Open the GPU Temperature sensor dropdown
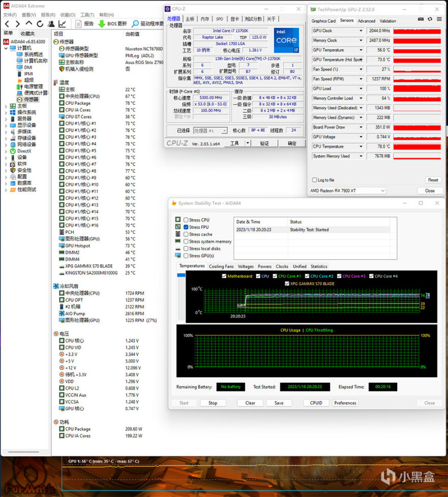Viewport: 448px width, 497px height. [x=361, y=50]
